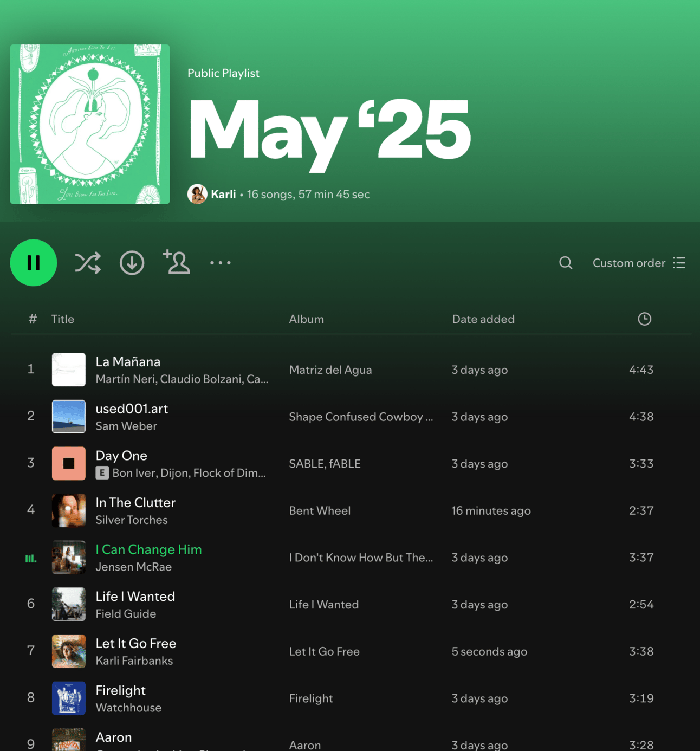The image size is (700, 751).
Task: Open the Matriz del Agua album link
Action: [330, 370]
